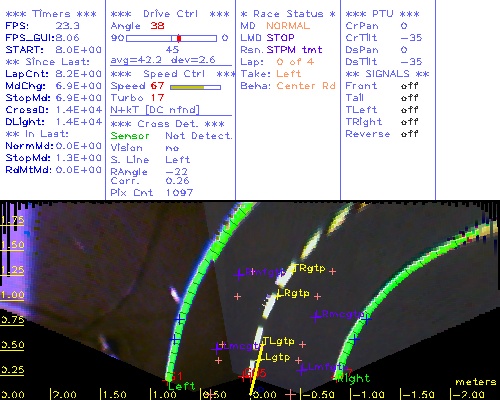Image resolution: width=500 pixels, height=400 pixels.
Task: Click the Timers panel title
Action: point(51,14)
